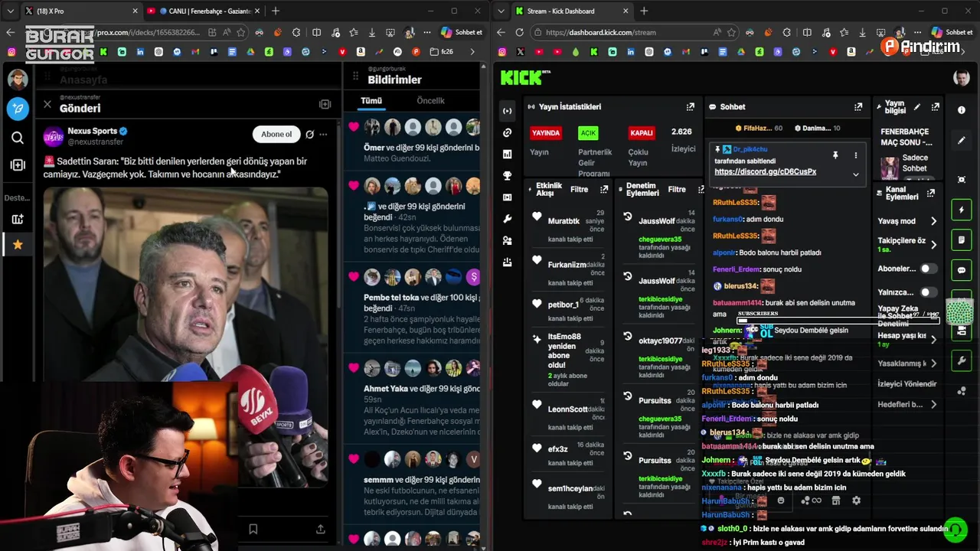
Task: Close the Gönderi column
Action: [47, 104]
